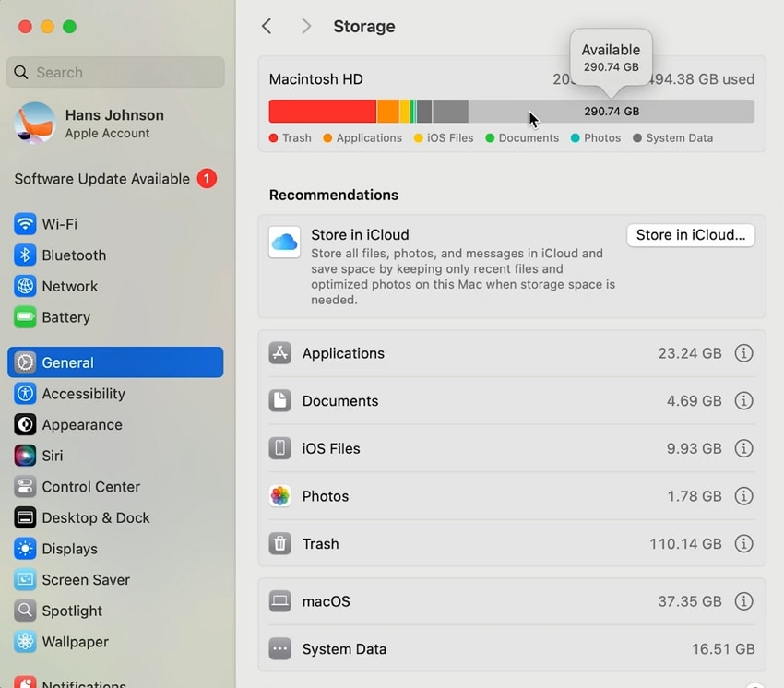784x688 pixels.
Task: Click the Photos app icon row
Action: coord(280,495)
